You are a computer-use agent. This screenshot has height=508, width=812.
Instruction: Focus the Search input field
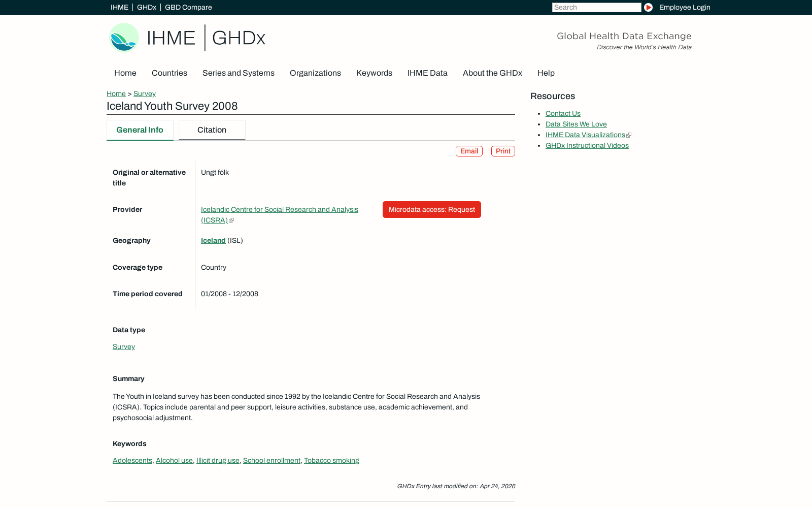596,7
